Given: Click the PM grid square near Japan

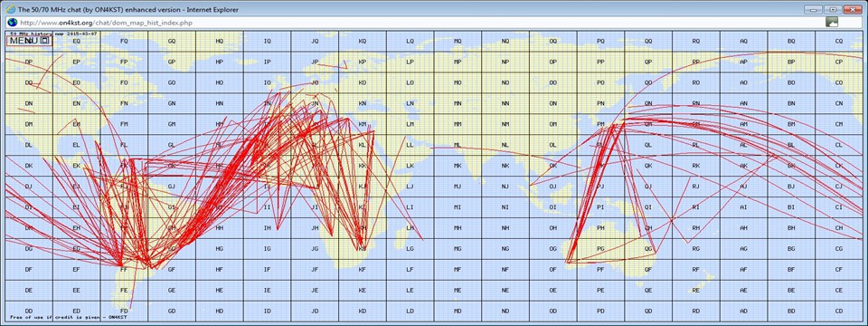Looking at the screenshot, I should (x=600, y=124).
